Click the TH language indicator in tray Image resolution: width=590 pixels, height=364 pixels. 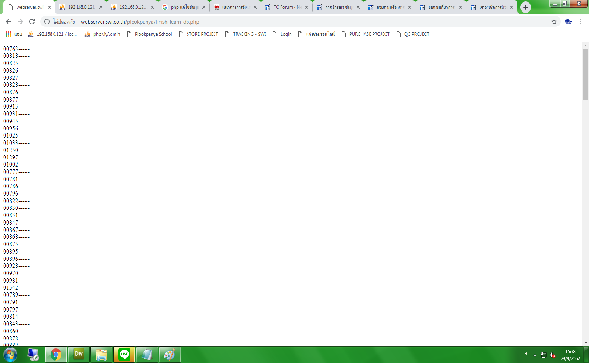524,354
